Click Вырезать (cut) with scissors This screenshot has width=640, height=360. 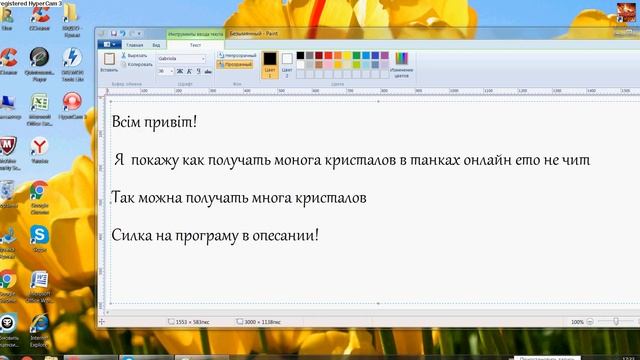click(134, 55)
